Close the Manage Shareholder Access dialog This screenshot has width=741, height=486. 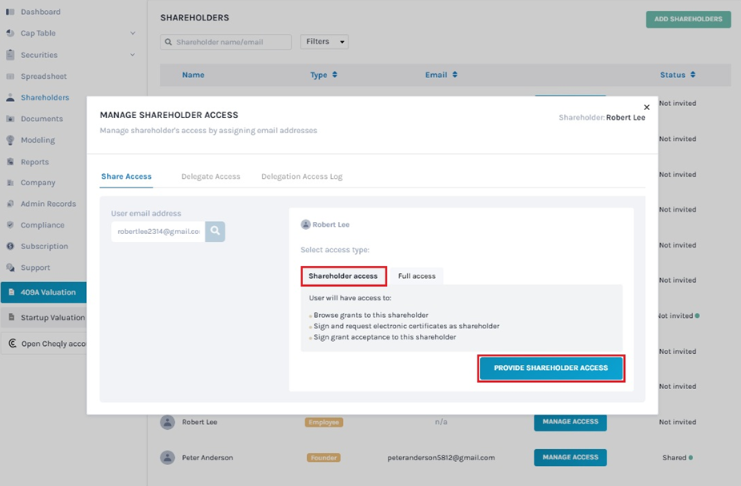(646, 107)
